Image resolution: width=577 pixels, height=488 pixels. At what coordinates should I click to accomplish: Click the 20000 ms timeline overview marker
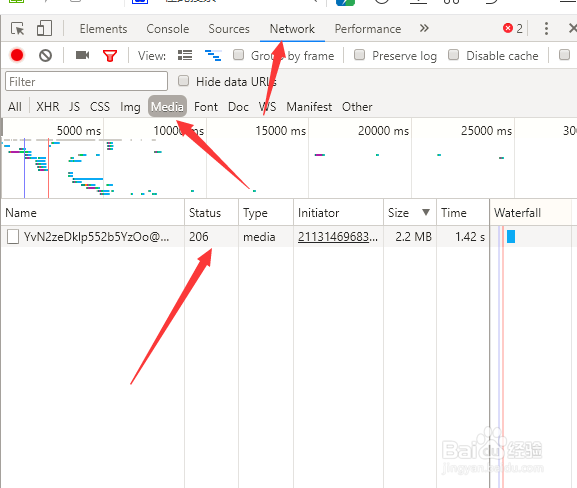pyautogui.click(x=383, y=131)
